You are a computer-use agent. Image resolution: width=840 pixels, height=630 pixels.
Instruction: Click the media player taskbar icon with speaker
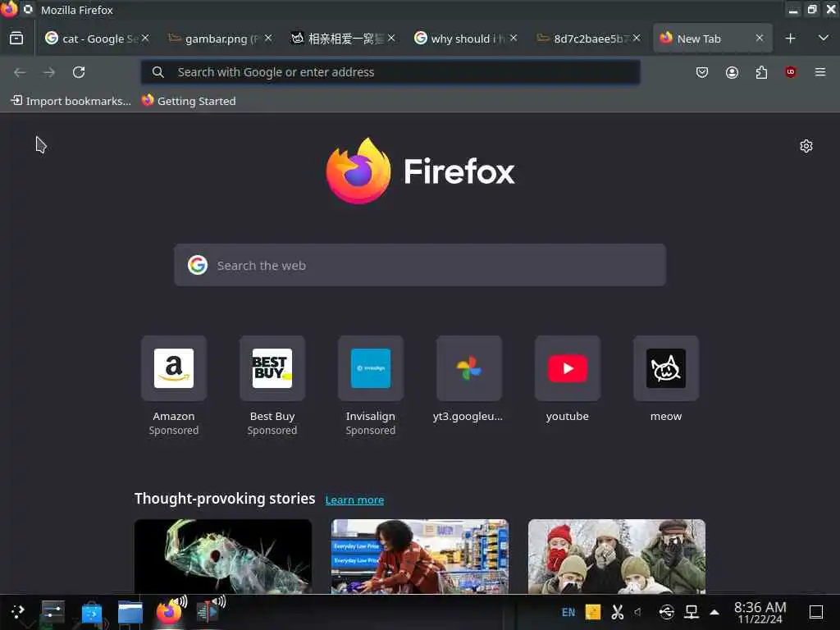coord(209,612)
